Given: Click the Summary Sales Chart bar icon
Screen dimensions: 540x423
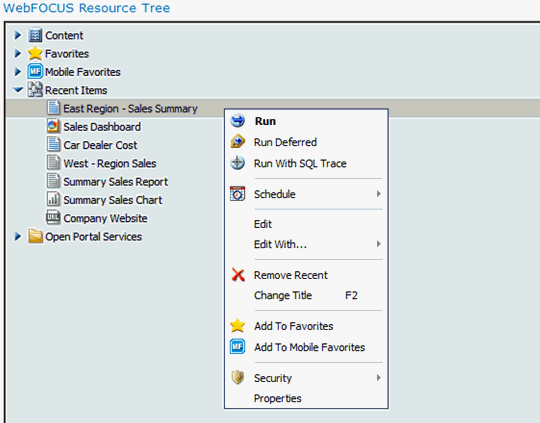Looking at the screenshot, I should point(53,199).
